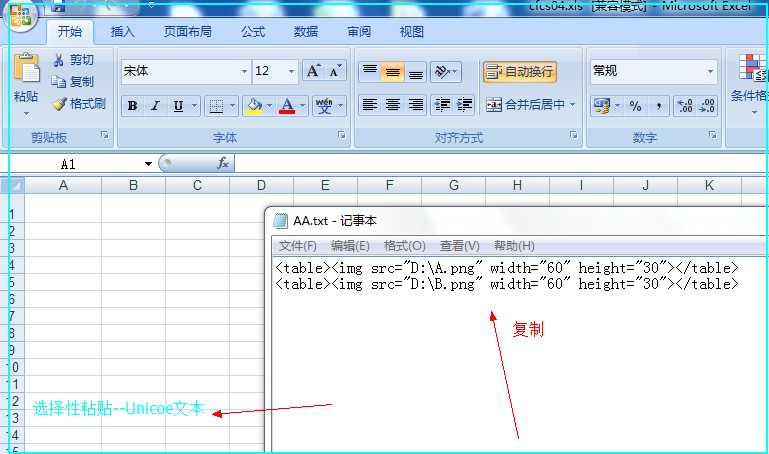Click accounting number format icon
Image resolution: width=769 pixels, height=454 pixels.
coord(601,105)
